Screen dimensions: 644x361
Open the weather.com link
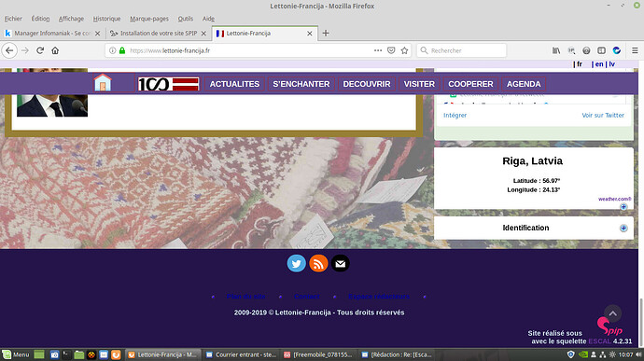[614, 199]
